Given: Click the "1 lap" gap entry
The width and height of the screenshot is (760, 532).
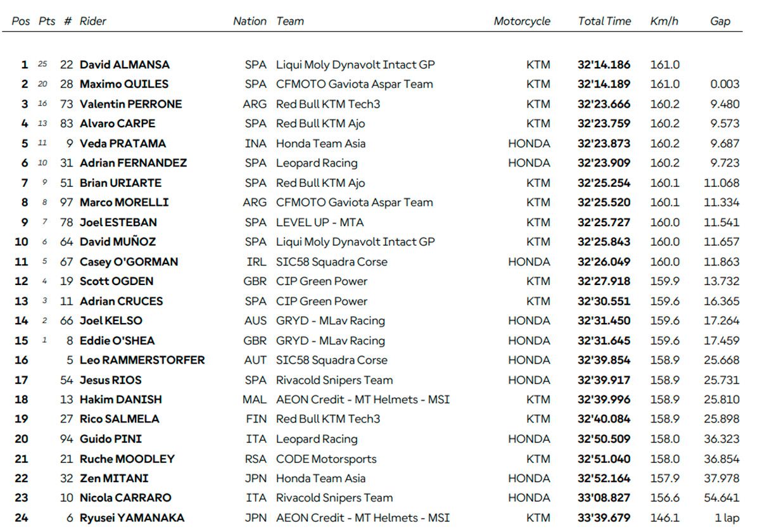Looking at the screenshot, I should 726,518.
